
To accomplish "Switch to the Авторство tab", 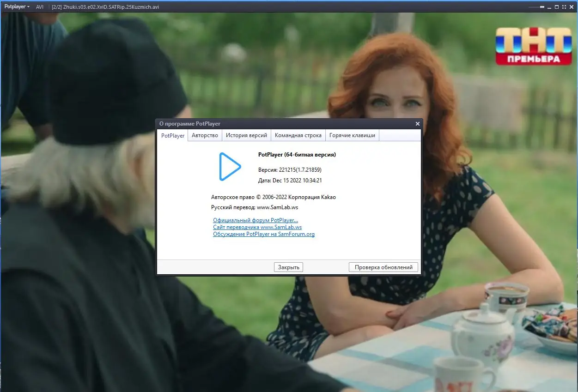I will click(205, 135).
